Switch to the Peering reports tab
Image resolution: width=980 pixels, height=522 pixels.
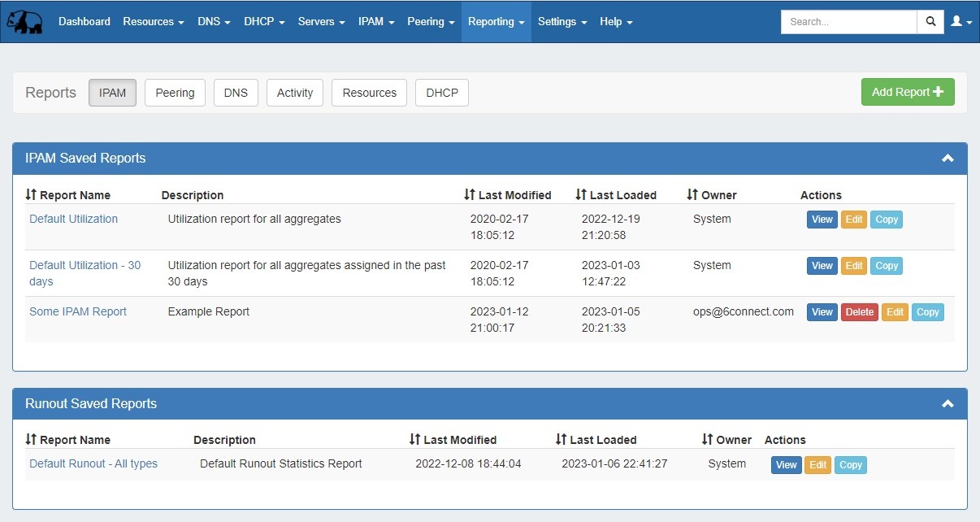point(175,93)
